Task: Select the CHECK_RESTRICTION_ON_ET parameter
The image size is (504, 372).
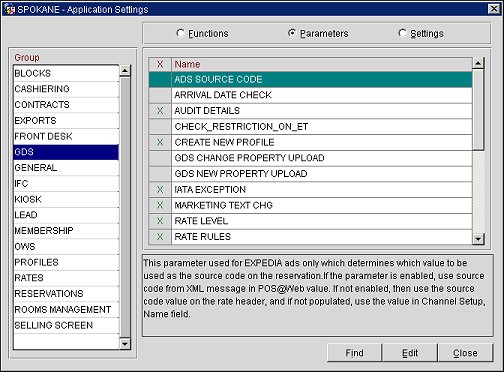Action: coord(322,127)
